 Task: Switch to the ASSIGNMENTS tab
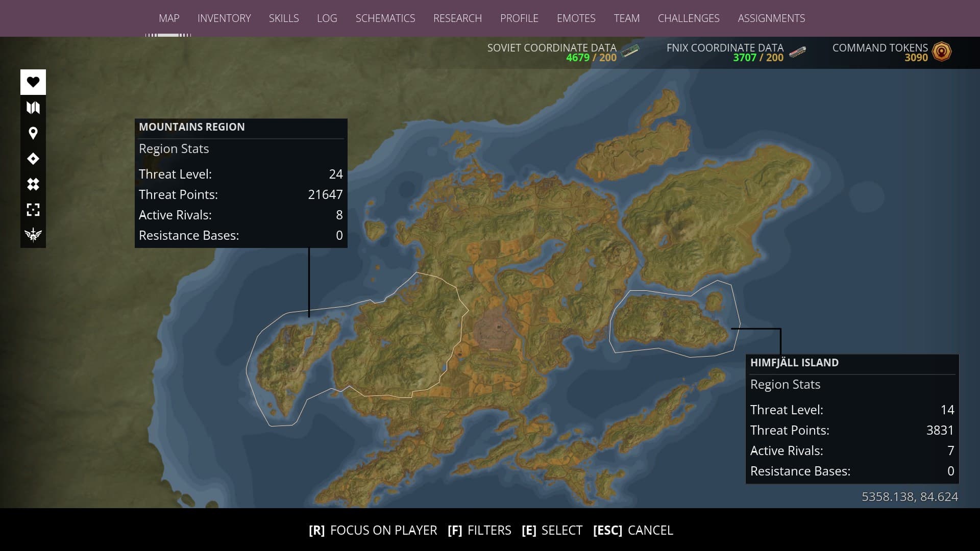pyautogui.click(x=771, y=18)
